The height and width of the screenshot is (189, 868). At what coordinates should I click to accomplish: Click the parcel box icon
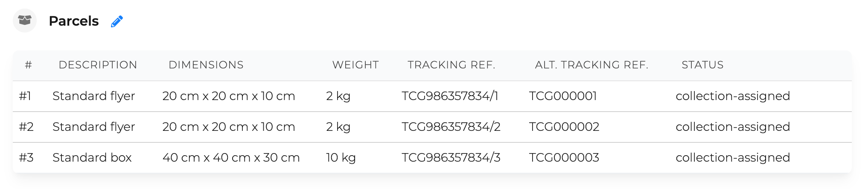pos(25,21)
